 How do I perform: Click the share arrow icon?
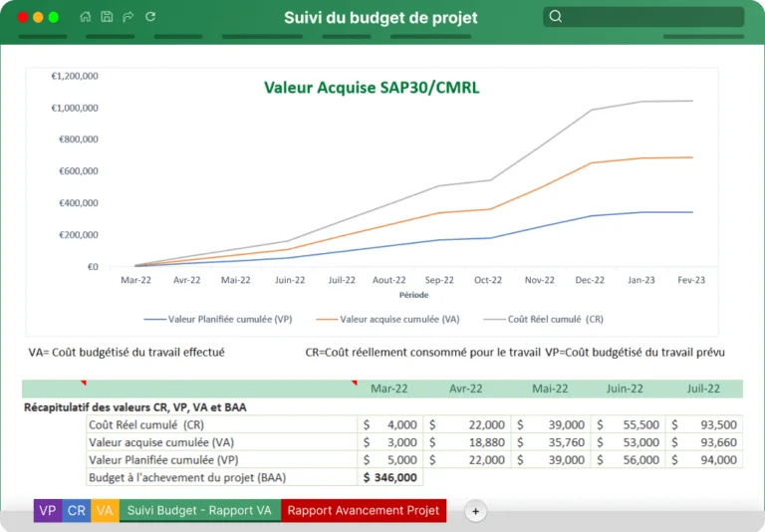tap(127, 17)
